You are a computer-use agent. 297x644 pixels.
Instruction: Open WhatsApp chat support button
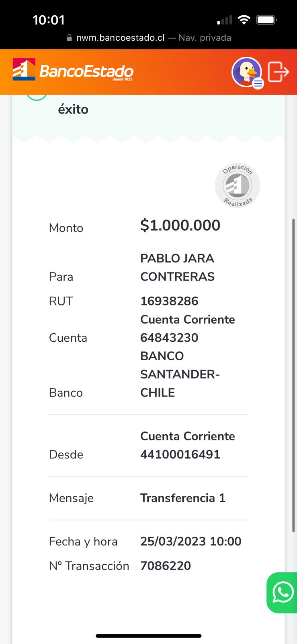(x=283, y=592)
